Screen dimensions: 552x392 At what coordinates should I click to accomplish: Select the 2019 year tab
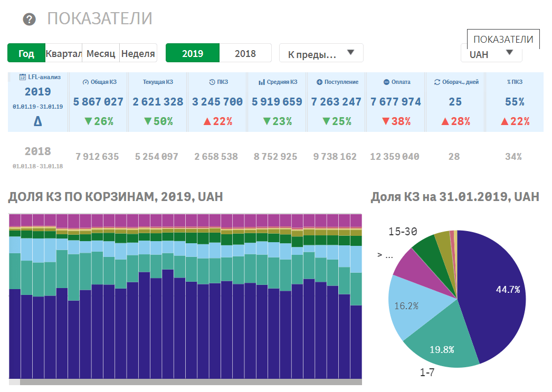pos(193,53)
